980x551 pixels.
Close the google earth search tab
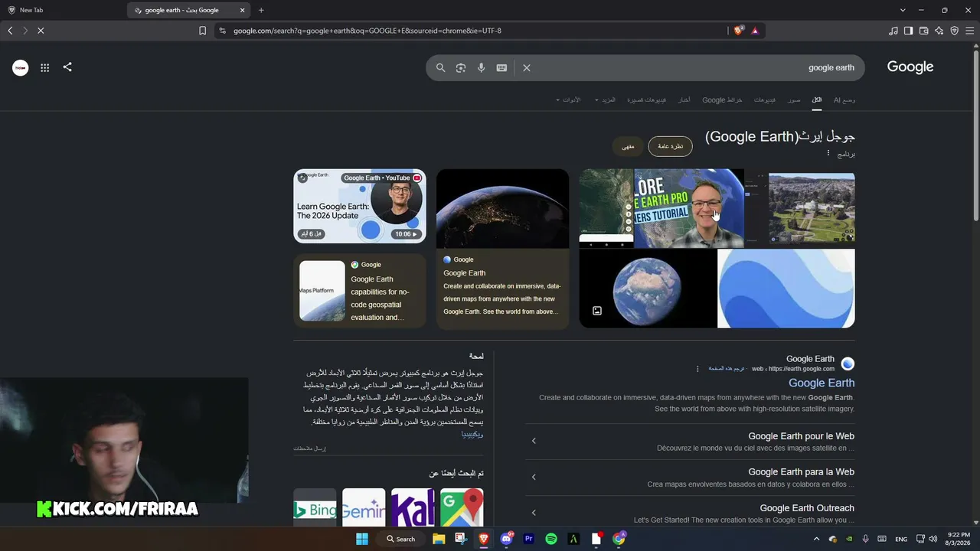(243, 10)
